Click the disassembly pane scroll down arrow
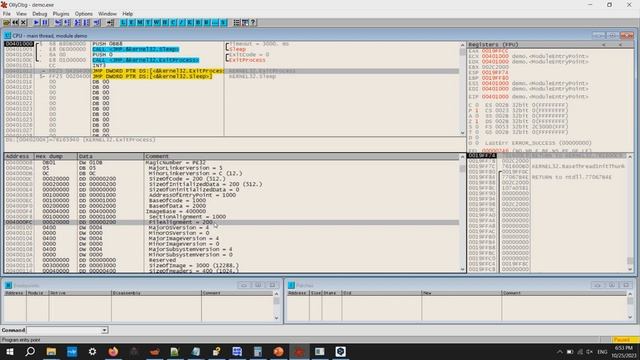This screenshot has width=640, height=360. coord(462,133)
